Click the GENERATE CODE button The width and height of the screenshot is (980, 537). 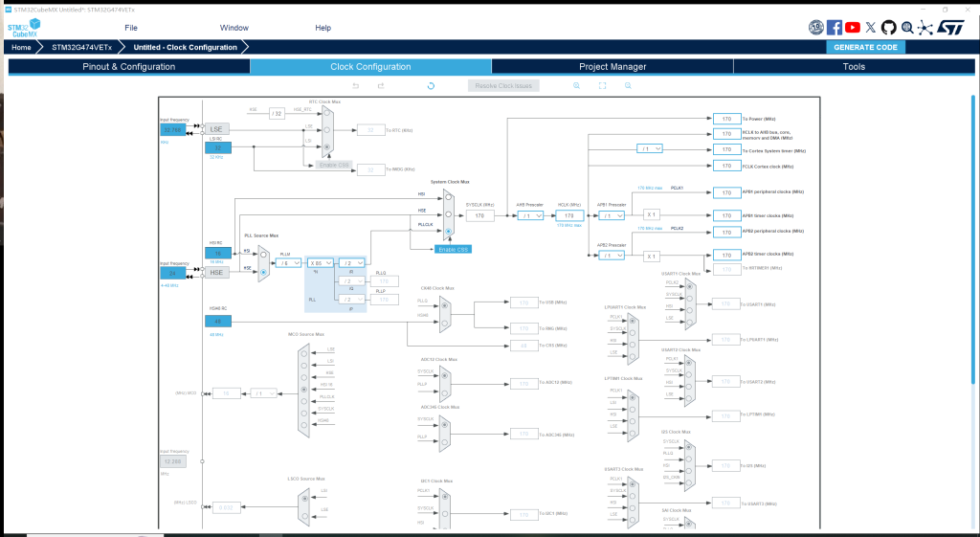pyautogui.click(x=864, y=47)
